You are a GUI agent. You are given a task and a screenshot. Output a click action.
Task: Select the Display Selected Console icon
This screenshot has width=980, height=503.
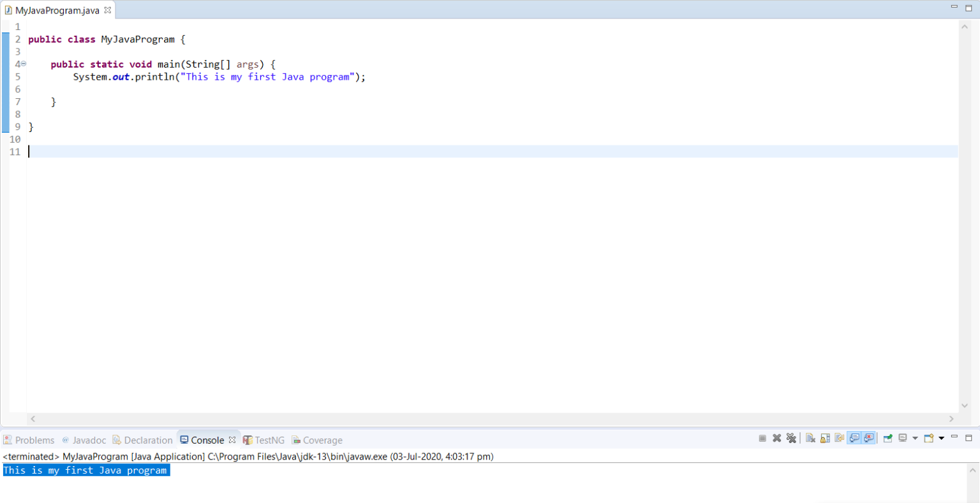pyautogui.click(x=902, y=438)
